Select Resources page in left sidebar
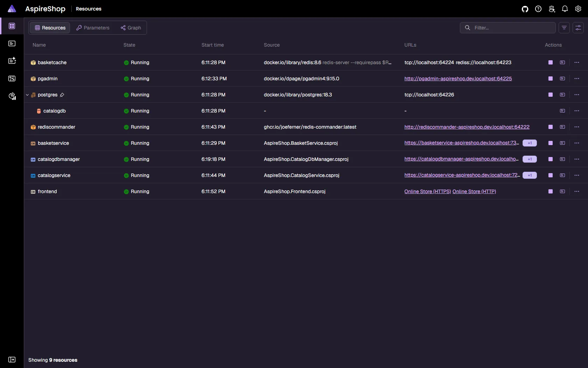588x368 pixels. pyautogui.click(x=12, y=26)
